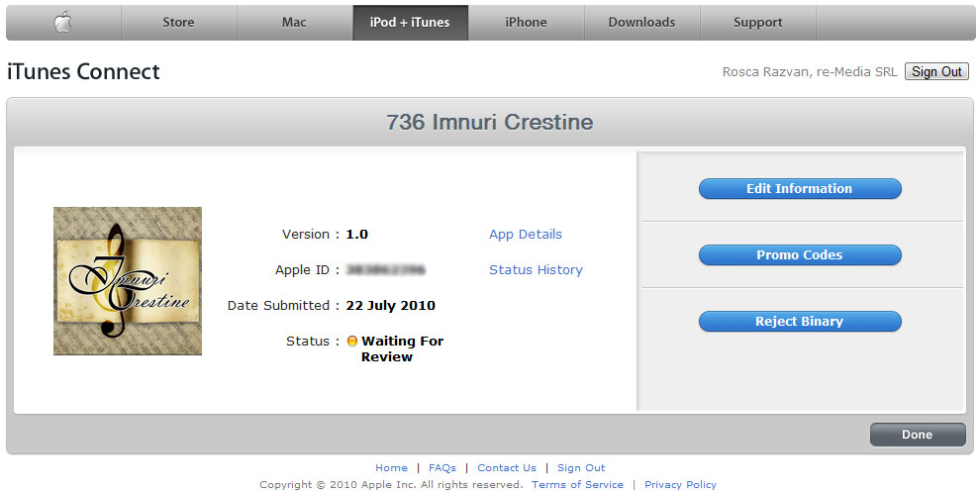This screenshot has height=493, width=980.
Task: Open the Downloads tab
Action: (641, 23)
